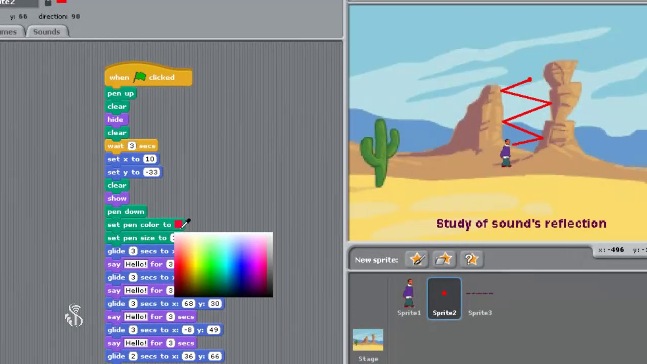Image resolution: width=647 pixels, height=364 pixels.
Task: Click the 'pen up' block
Action: pyautogui.click(x=120, y=93)
